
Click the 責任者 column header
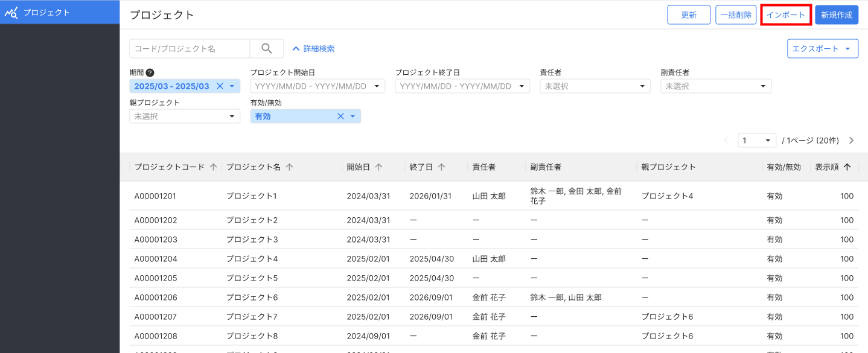click(484, 167)
